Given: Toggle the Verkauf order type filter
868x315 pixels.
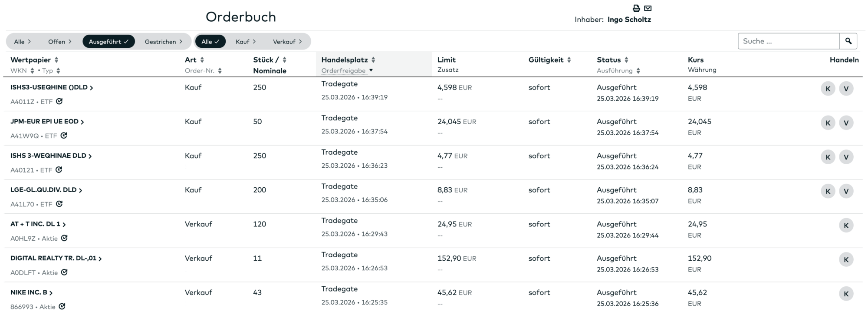Looking at the screenshot, I should [287, 42].
